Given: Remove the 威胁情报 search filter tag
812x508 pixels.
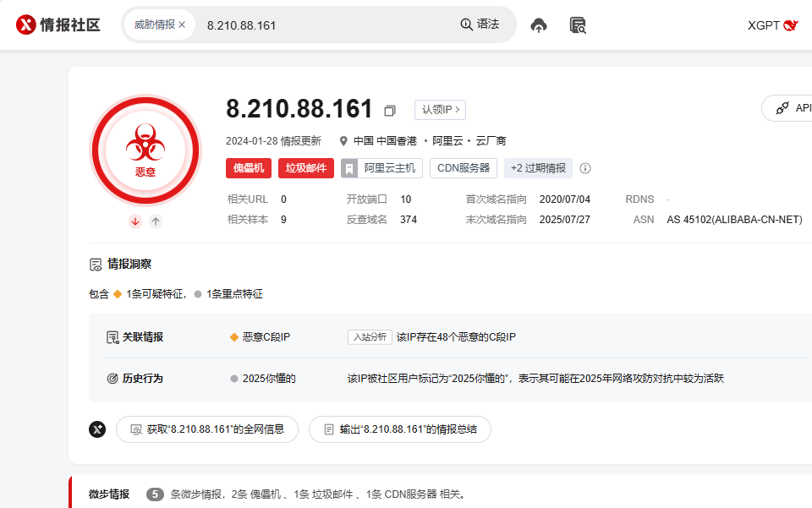Looking at the screenshot, I should (x=182, y=25).
